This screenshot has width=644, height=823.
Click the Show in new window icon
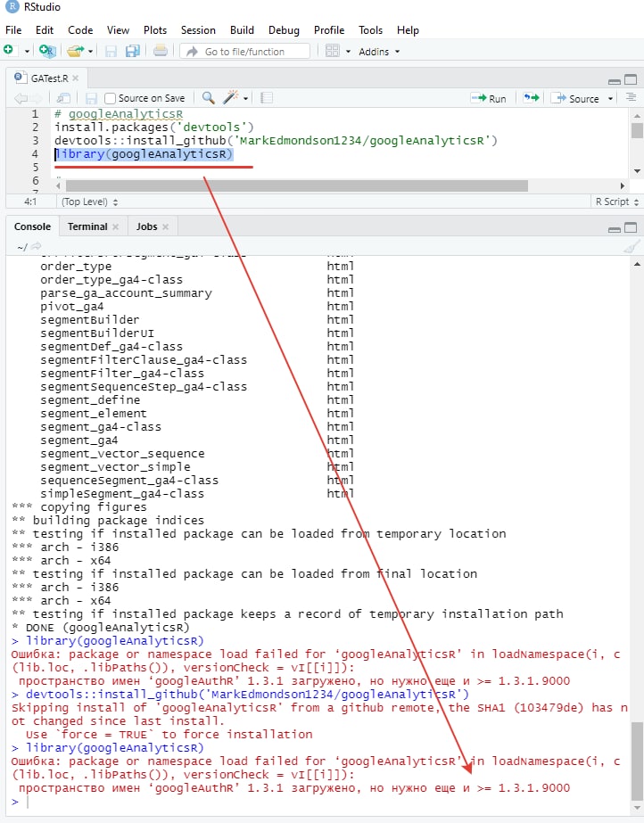click(63, 98)
